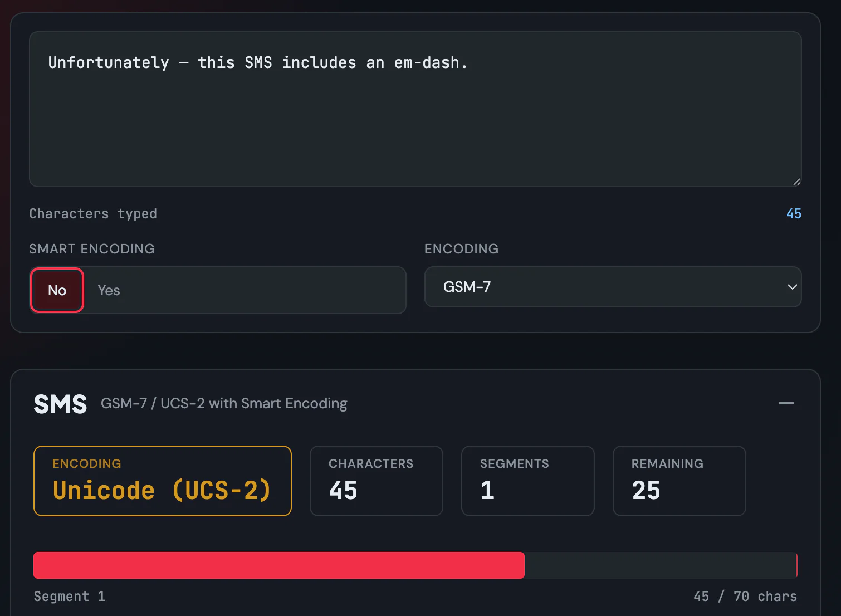Select No for Smart Encoding
Screen dimensions: 841x616
coord(57,290)
